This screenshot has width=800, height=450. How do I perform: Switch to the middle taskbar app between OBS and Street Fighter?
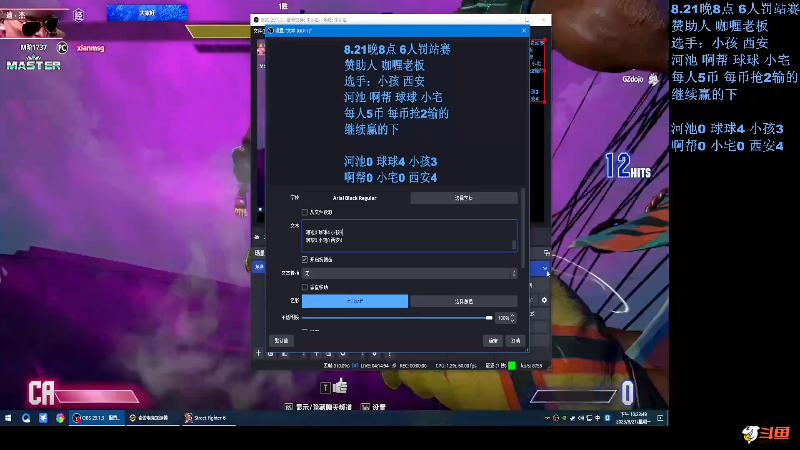tap(151, 418)
